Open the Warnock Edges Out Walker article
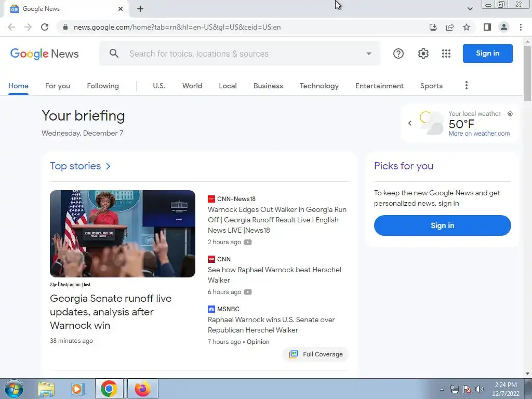 [277, 220]
